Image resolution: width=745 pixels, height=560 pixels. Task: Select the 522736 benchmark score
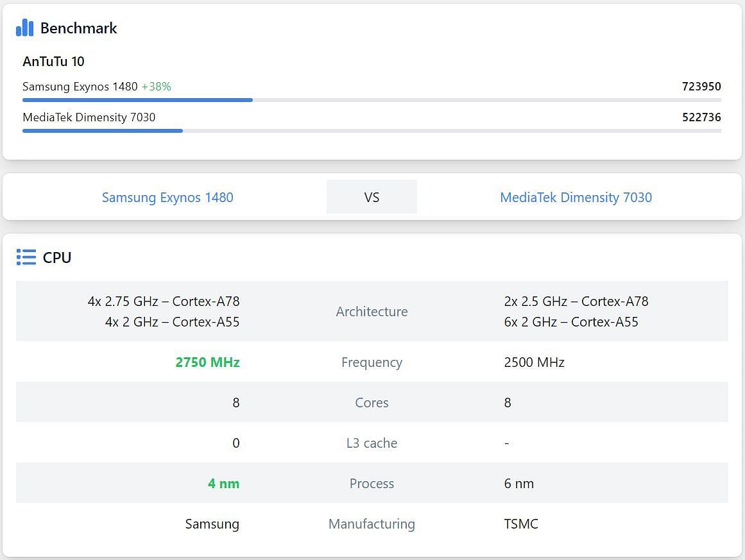point(701,117)
